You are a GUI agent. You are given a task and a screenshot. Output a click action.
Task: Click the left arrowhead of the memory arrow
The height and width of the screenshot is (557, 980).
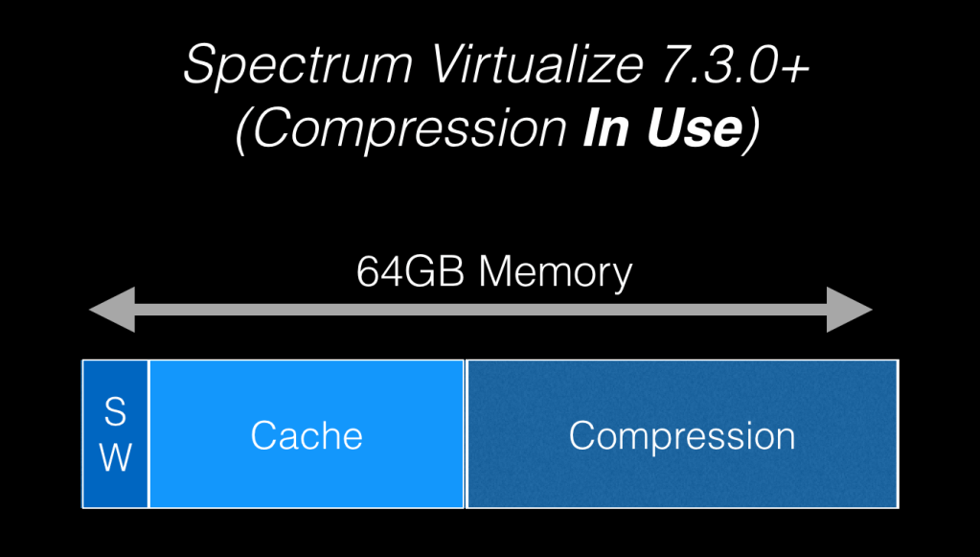[111, 310]
